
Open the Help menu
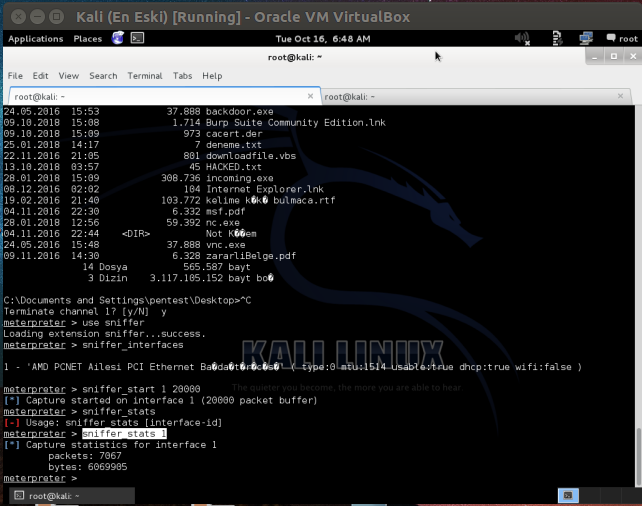pyautogui.click(x=212, y=76)
